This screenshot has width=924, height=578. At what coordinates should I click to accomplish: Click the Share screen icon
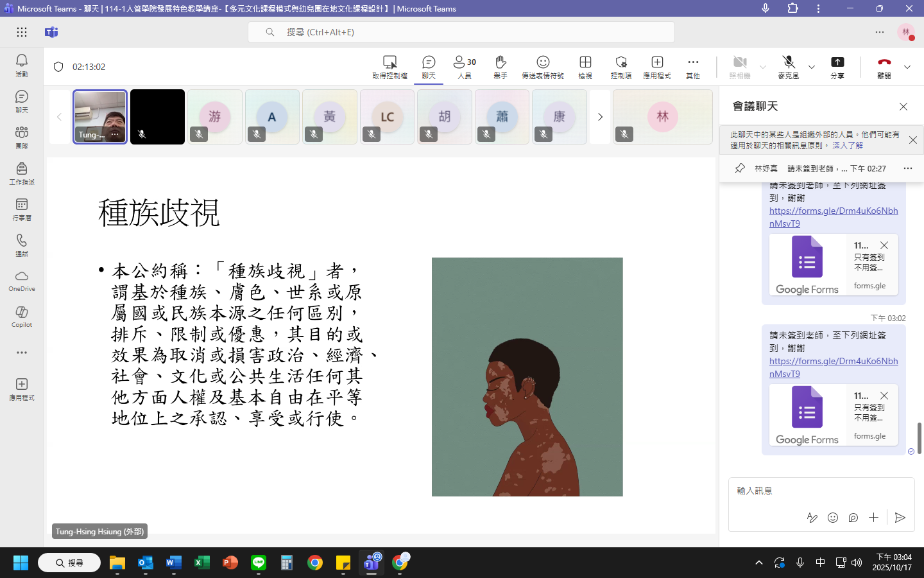coord(837,66)
